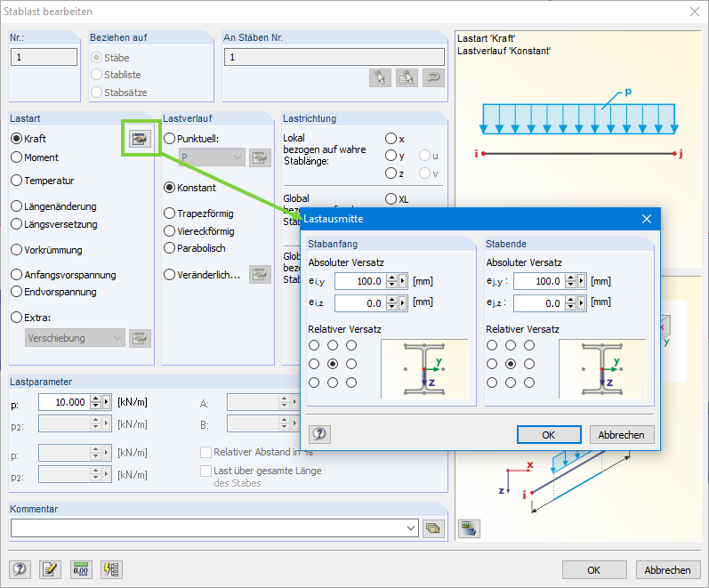Enable Last über gesamte Länge checkbox
Screen dimensions: 709x588
click(x=205, y=471)
